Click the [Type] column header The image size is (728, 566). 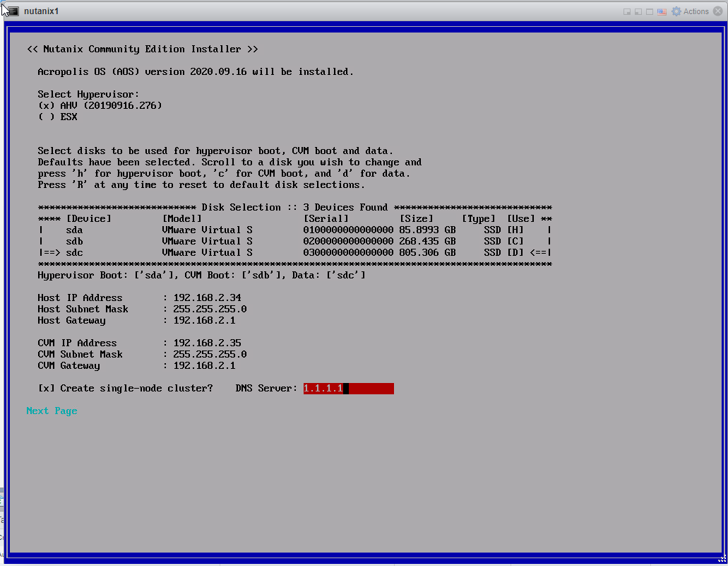(x=478, y=218)
